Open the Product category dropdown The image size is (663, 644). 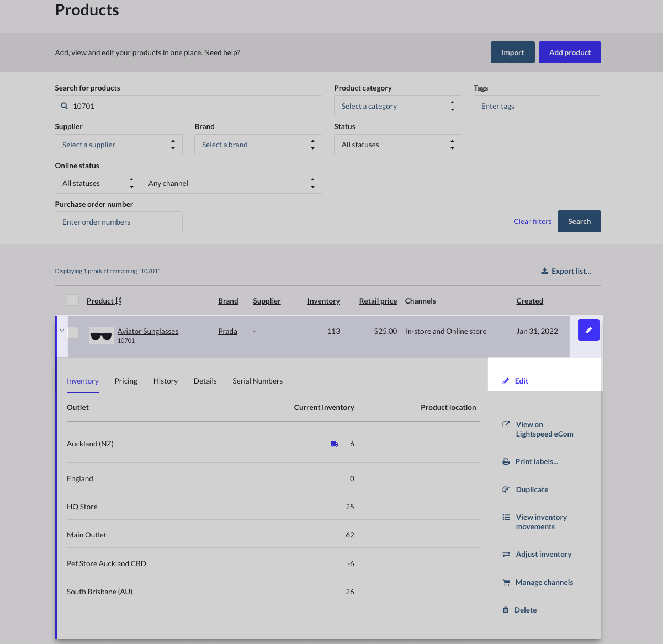[397, 106]
